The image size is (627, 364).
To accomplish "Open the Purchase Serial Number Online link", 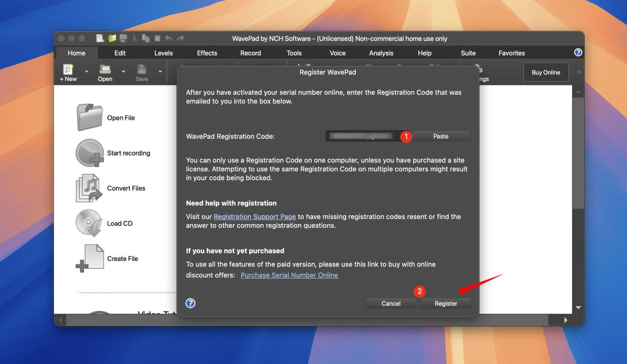I will [x=289, y=275].
